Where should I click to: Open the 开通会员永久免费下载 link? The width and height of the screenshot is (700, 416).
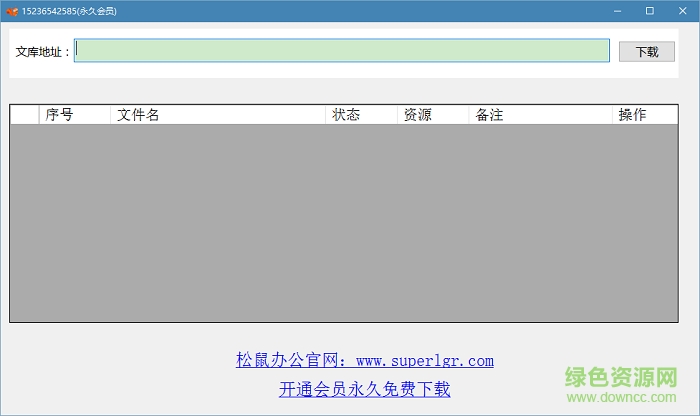click(364, 389)
